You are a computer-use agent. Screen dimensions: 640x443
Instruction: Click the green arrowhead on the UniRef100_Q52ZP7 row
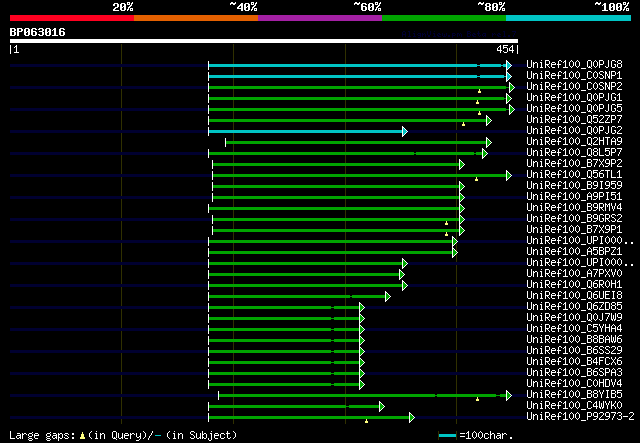(x=489, y=120)
